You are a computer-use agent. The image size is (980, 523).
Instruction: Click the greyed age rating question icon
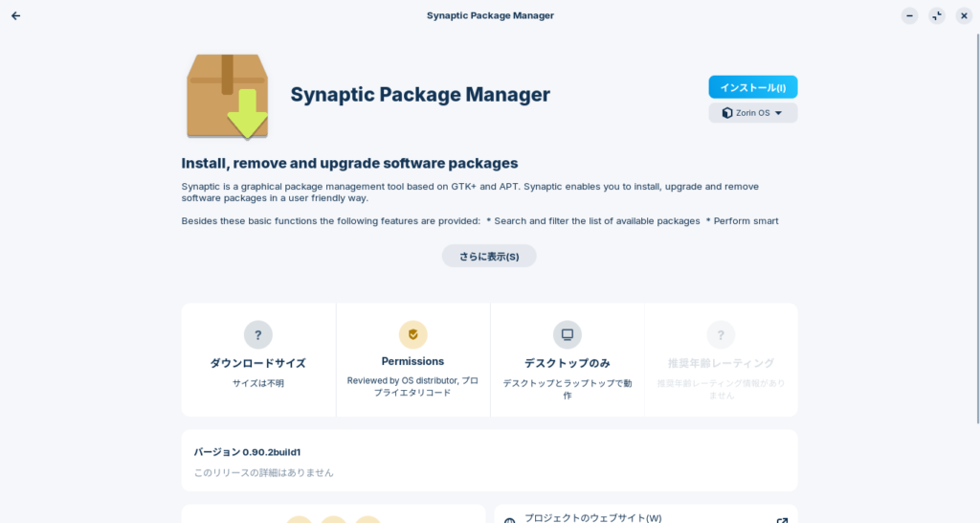click(721, 334)
